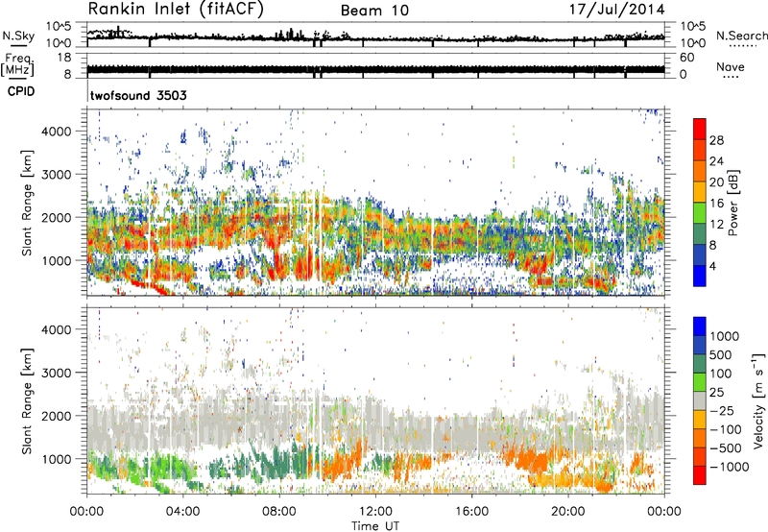The height and width of the screenshot is (532, 768).
Task: Click the blue bottom of the power colorbar
Action: [700, 277]
